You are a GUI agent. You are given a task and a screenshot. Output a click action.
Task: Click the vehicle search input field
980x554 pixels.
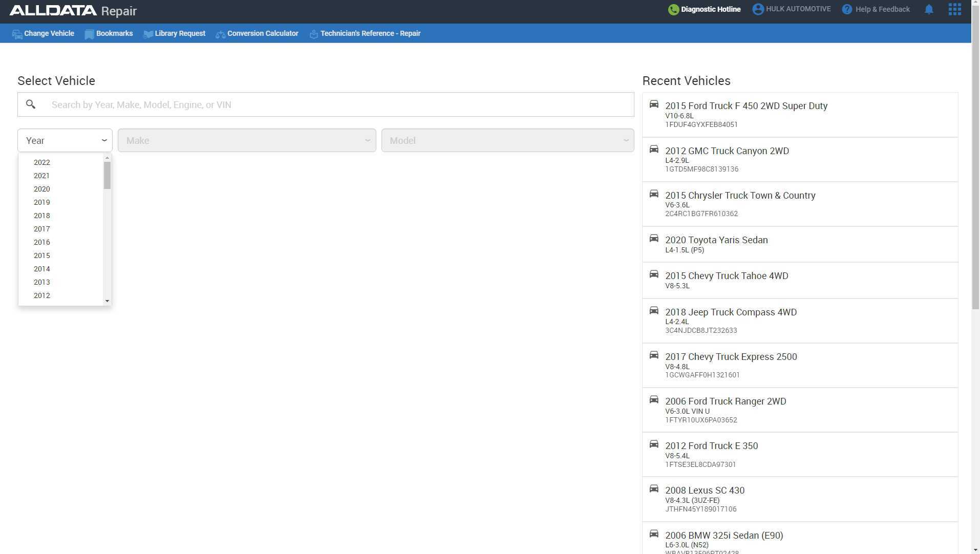[x=326, y=104]
